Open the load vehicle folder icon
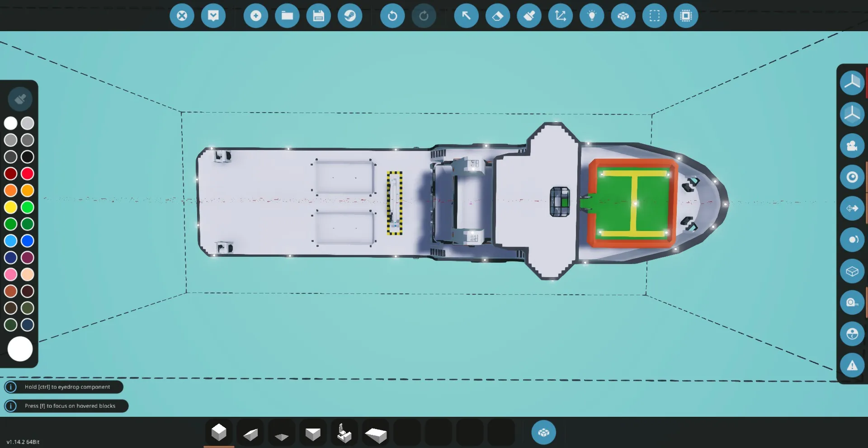The image size is (868, 448). (x=287, y=16)
